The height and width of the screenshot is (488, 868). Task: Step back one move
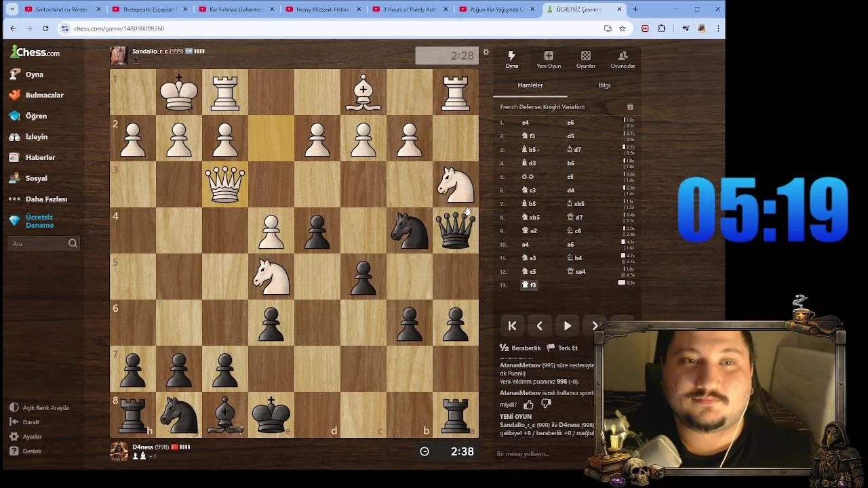[540, 326]
